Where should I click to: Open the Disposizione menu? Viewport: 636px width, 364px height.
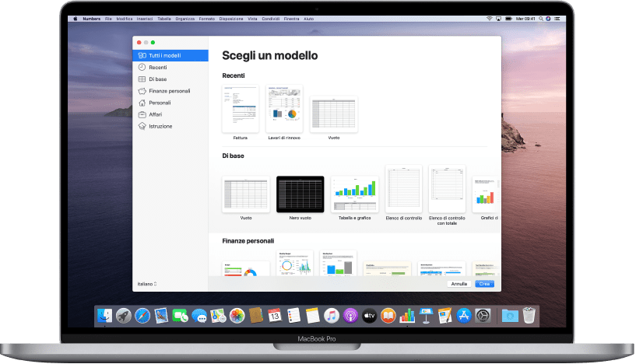point(231,19)
